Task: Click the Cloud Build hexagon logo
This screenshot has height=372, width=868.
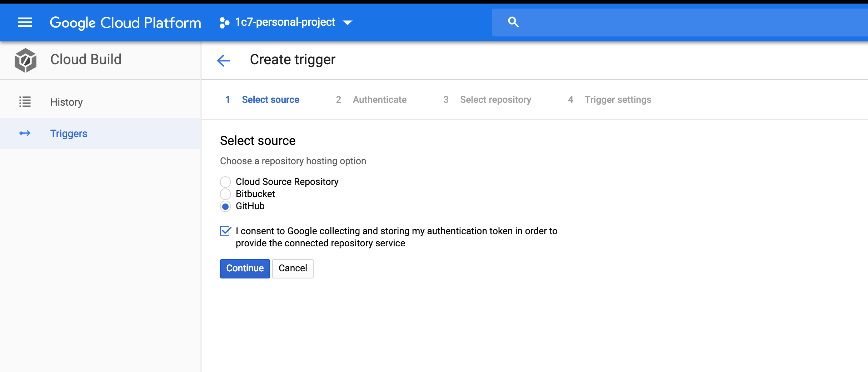Action: 25,60
